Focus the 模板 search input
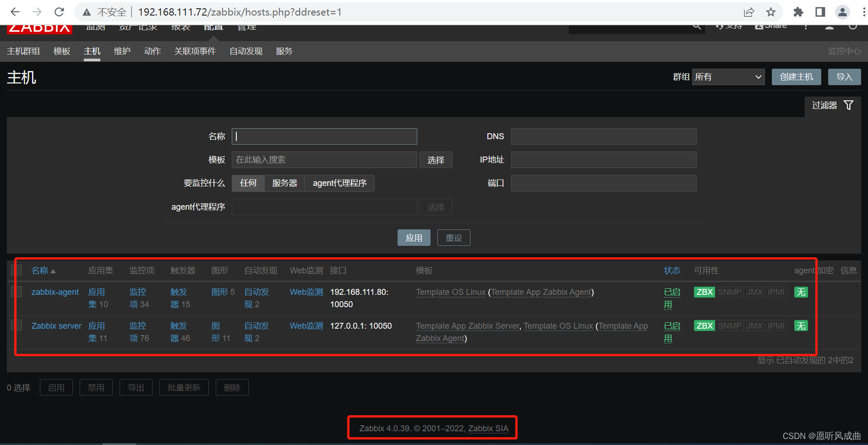 point(324,160)
